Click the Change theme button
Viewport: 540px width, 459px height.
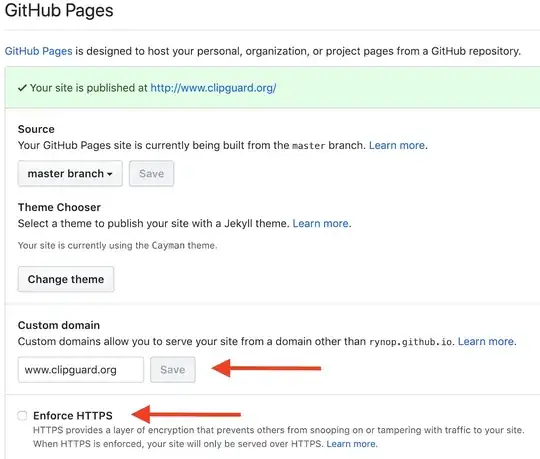(66, 279)
